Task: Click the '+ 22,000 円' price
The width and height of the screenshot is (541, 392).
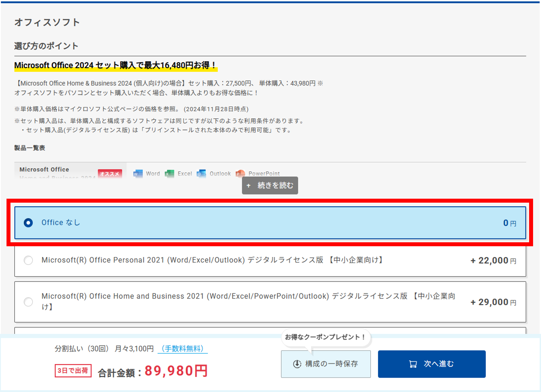Action: 493,260
